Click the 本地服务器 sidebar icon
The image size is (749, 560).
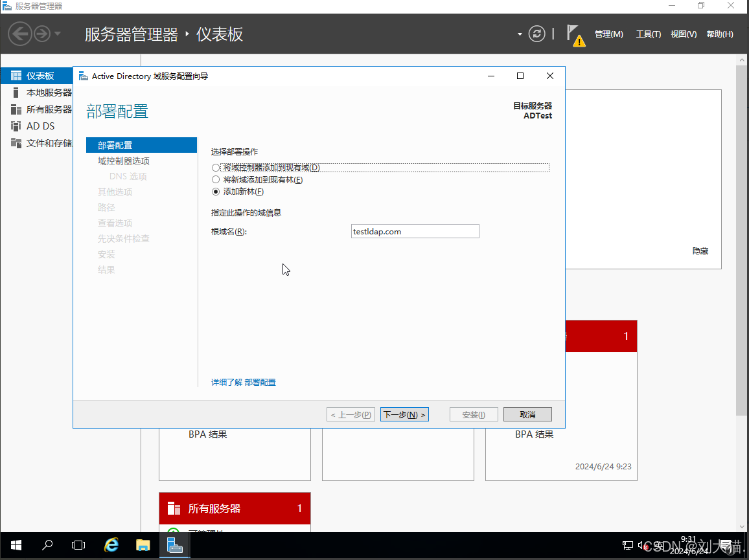click(16, 93)
